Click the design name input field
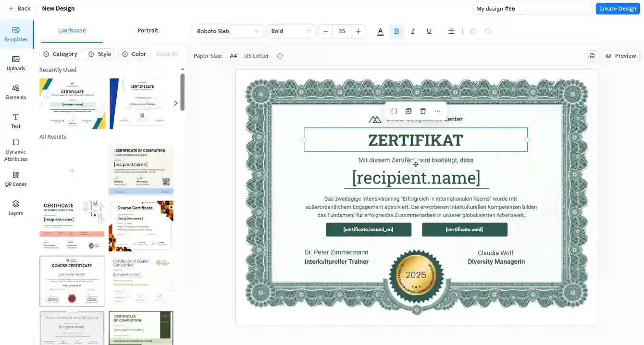Screen dimensions: 644x345 [x=532, y=9]
